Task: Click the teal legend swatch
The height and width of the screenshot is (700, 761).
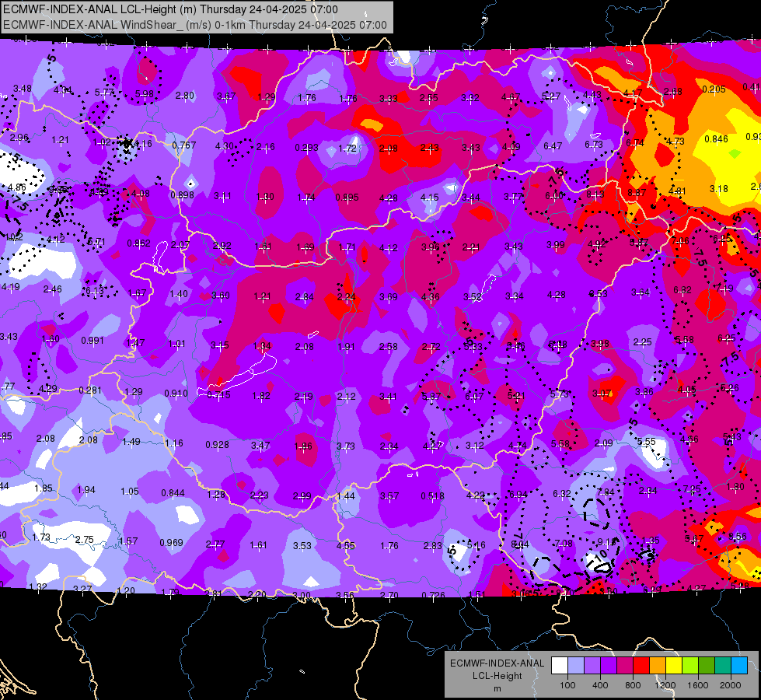Action: coord(723,666)
